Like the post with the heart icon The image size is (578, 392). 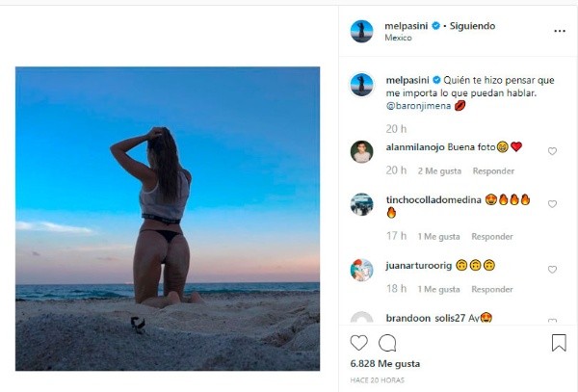pyautogui.click(x=358, y=343)
